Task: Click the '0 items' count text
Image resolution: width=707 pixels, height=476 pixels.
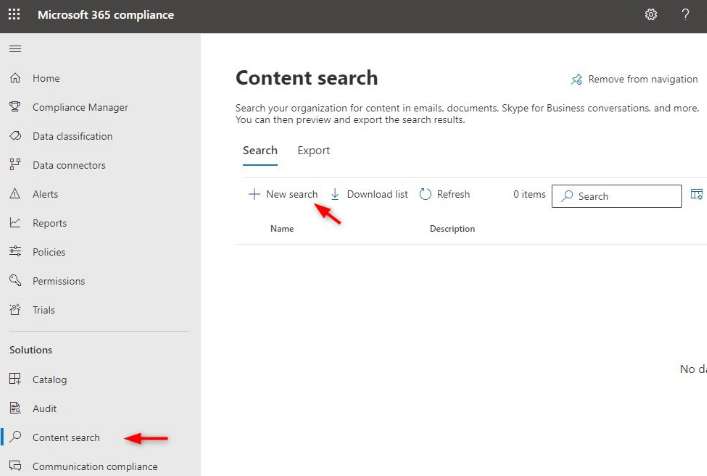Action: click(x=529, y=194)
